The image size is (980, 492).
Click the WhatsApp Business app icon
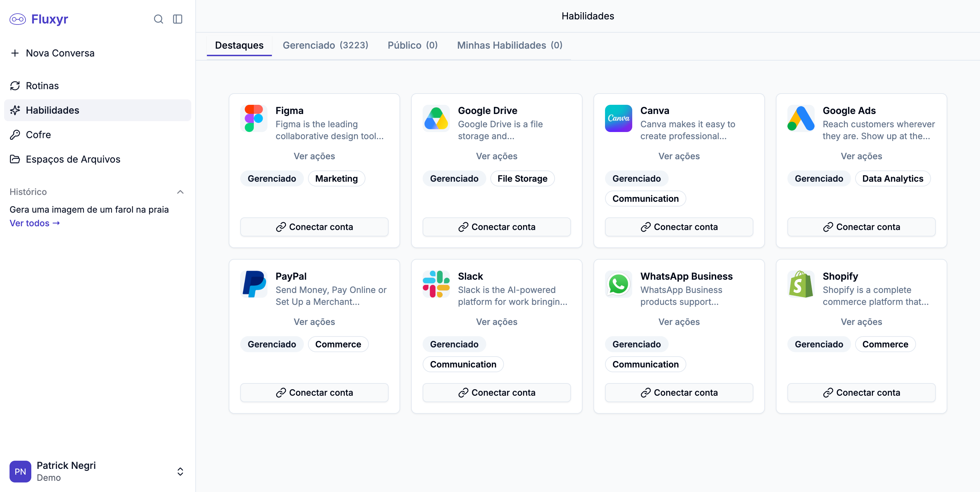[x=619, y=284]
